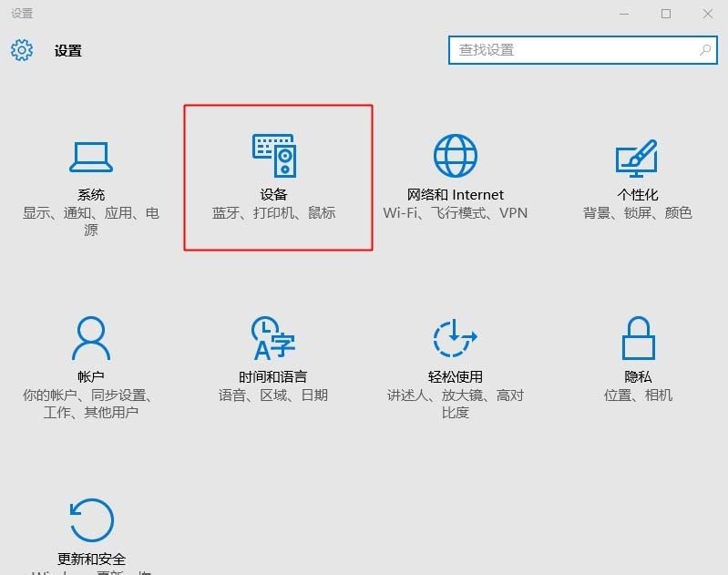Select the padlock icon for 隐私
The height and width of the screenshot is (575, 728).
(x=638, y=339)
